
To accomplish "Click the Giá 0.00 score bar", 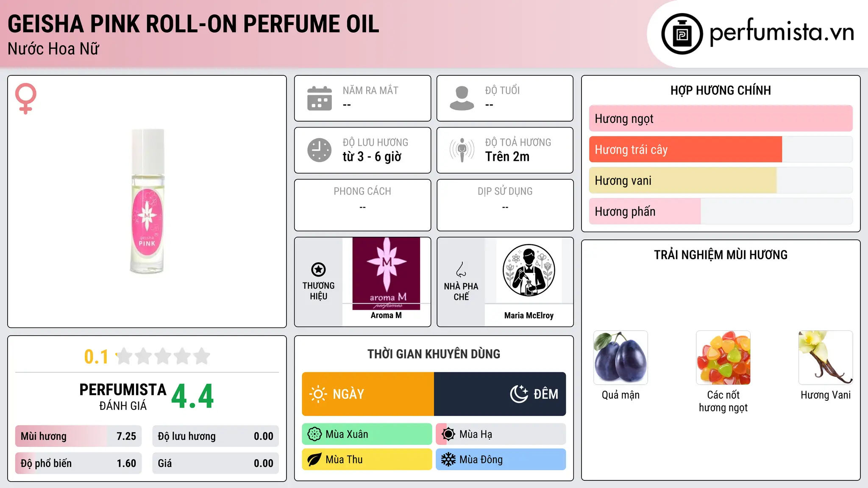I will tap(215, 463).
